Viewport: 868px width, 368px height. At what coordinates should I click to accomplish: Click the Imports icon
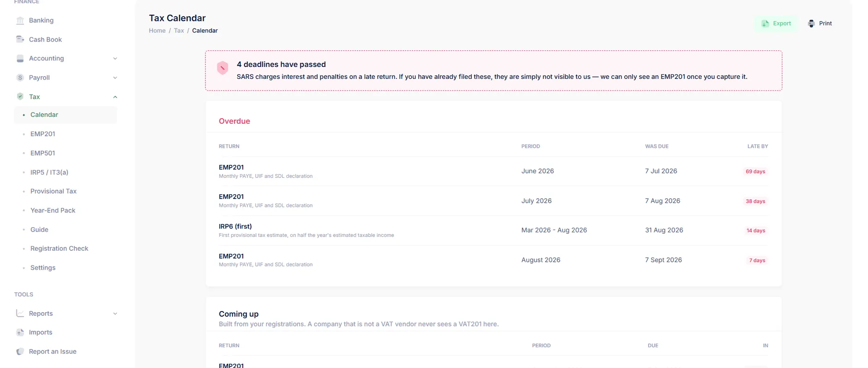[20, 332]
